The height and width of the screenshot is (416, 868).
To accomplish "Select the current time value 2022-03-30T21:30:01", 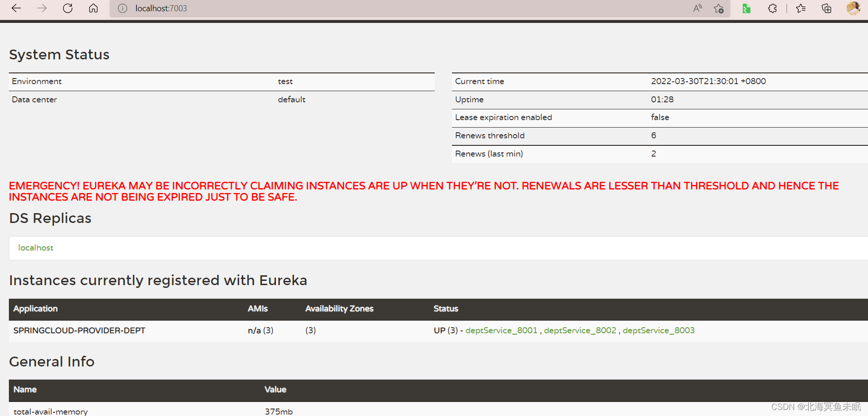I will [x=708, y=81].
